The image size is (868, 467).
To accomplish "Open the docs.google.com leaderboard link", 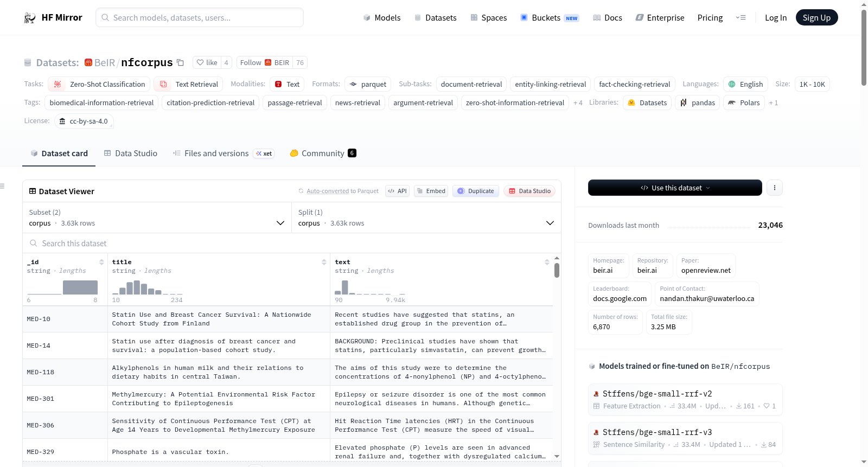I will [x=620, y=294].
